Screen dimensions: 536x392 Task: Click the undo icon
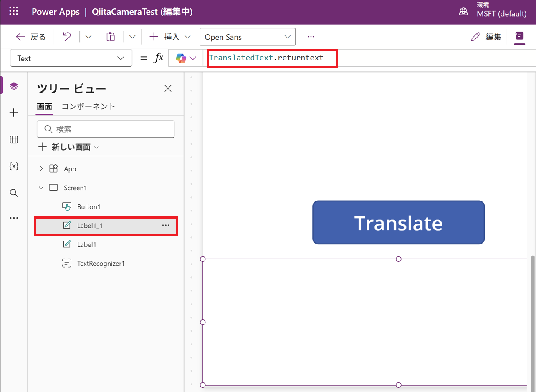(67, 37)
